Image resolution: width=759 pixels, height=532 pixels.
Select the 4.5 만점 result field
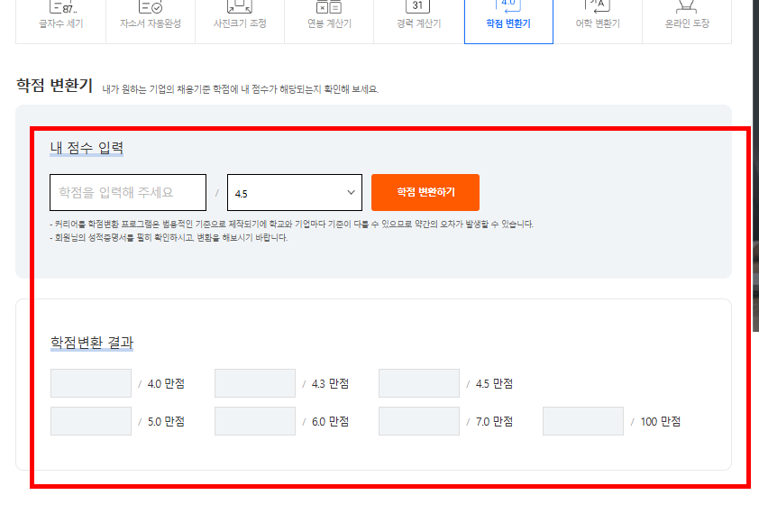[x=418, y=382]
